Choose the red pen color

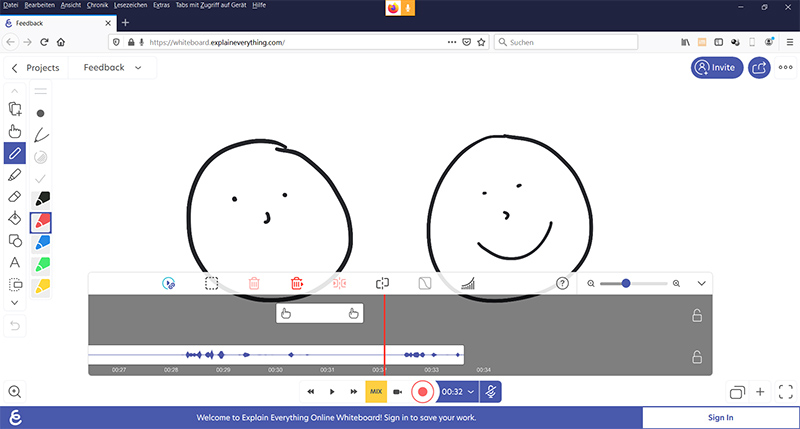coord(41,222)
